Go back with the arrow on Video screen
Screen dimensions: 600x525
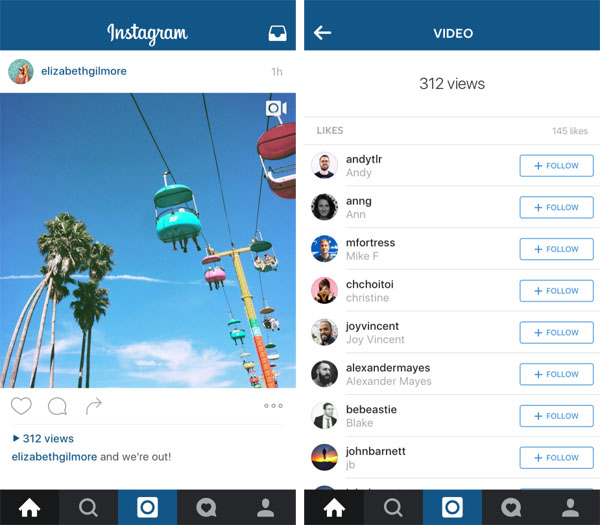(x=322, y=33)
